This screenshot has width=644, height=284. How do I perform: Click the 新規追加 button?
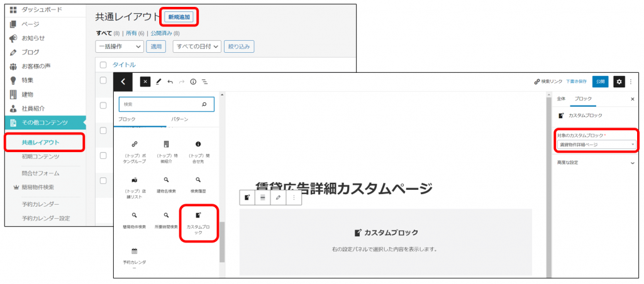pos(179,17)
